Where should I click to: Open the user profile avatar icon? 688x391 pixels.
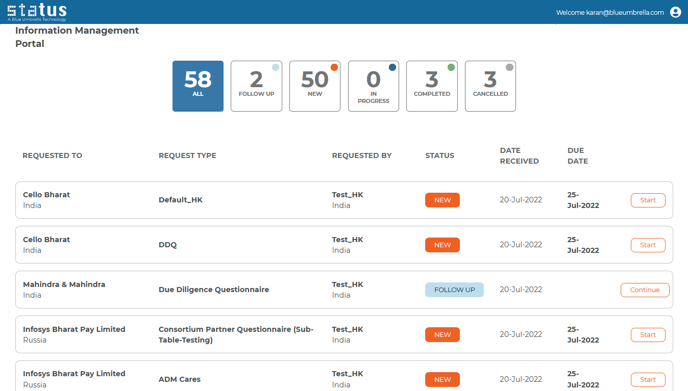[x=676, y=12]
